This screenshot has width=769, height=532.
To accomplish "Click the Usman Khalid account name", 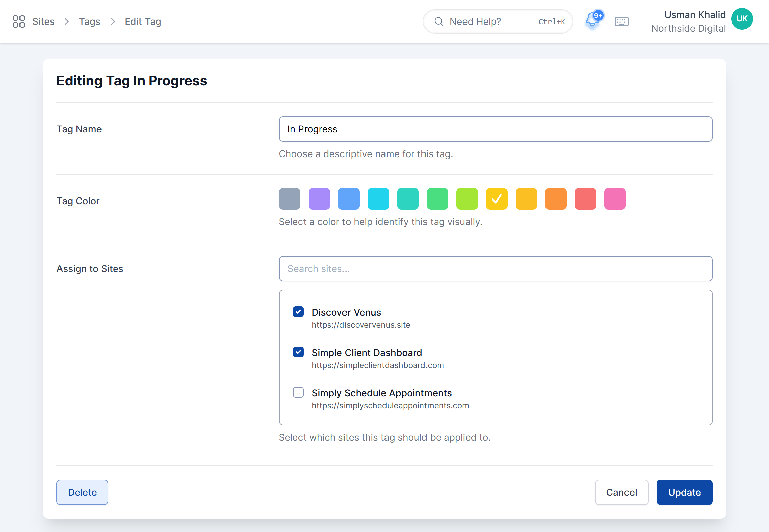I will pos(695,15).
